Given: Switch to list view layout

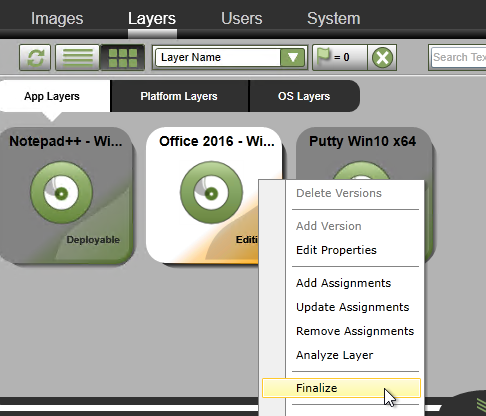Looking at the screenshot, I should tap(77, 58).
